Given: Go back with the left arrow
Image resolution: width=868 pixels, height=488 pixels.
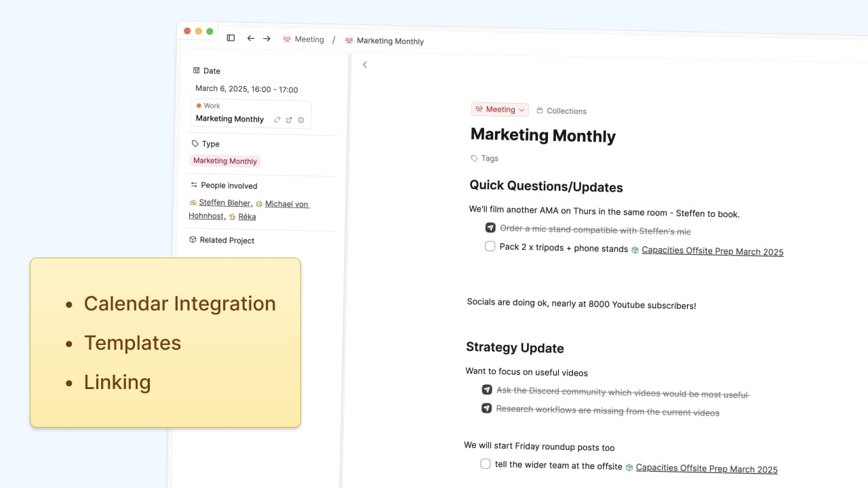Looking at the screenshot, I should (250, 39).
